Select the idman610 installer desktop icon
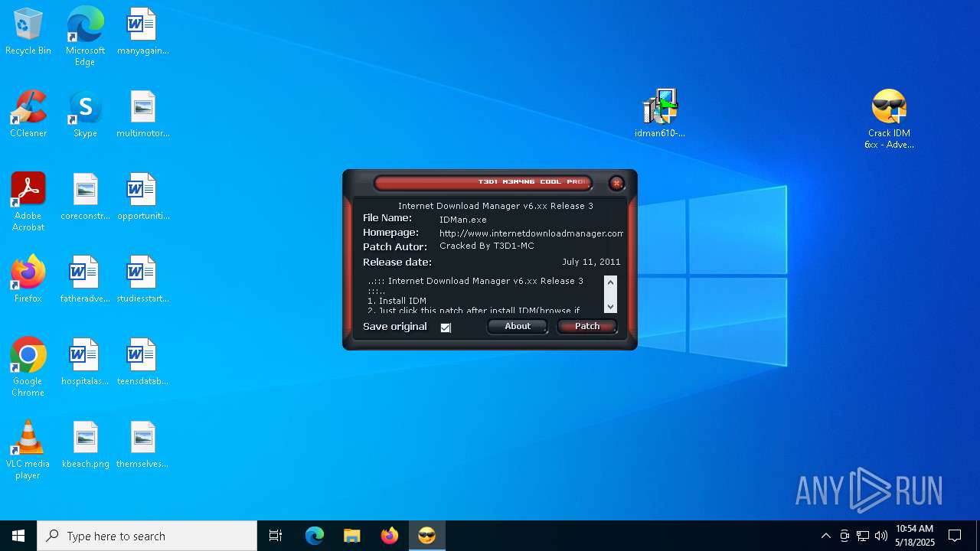Screen dimensions: 980x551 coord(659,114)
